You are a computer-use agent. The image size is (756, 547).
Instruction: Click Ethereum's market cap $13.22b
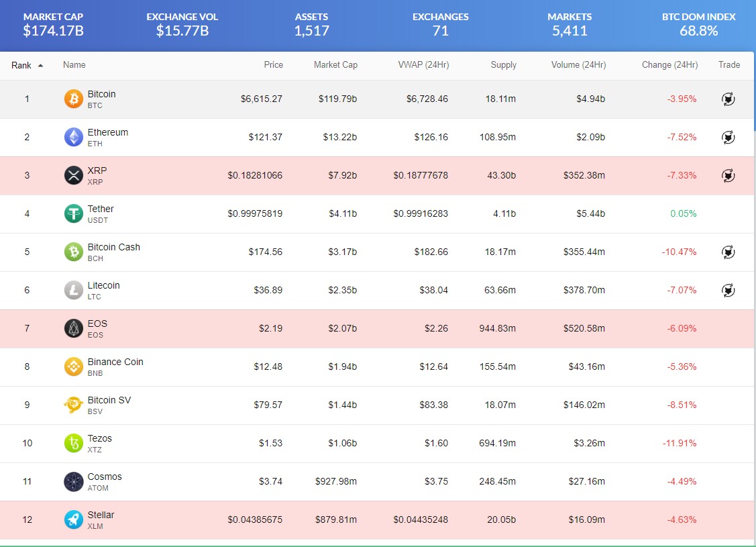point(340,137)
